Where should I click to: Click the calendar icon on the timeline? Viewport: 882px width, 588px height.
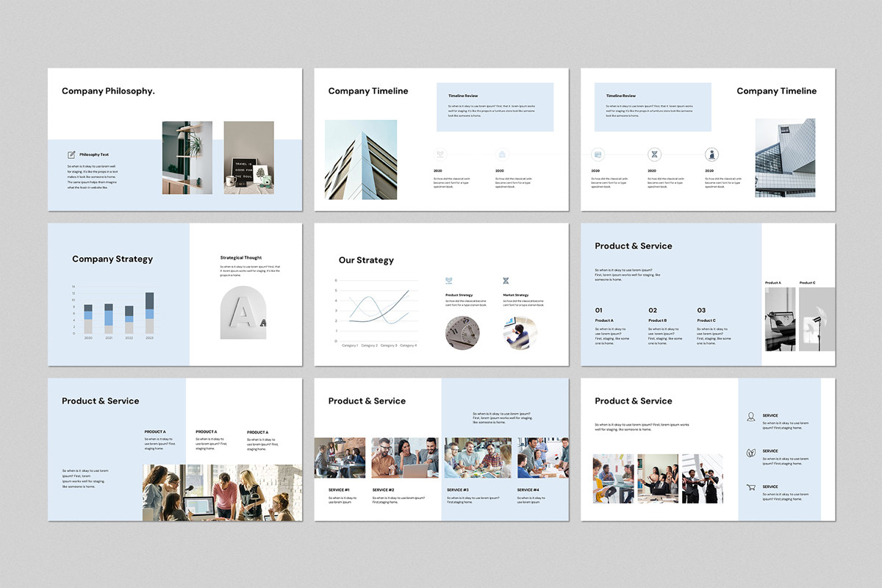598,154
